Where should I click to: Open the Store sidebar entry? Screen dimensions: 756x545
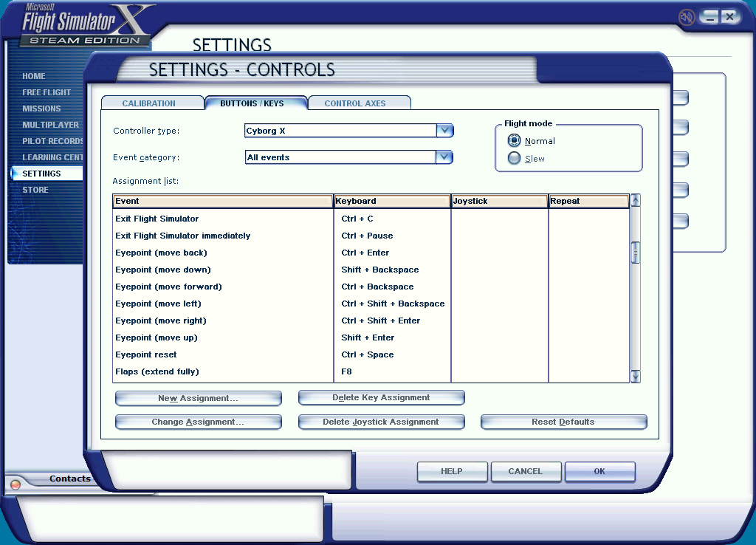(35, 190)
